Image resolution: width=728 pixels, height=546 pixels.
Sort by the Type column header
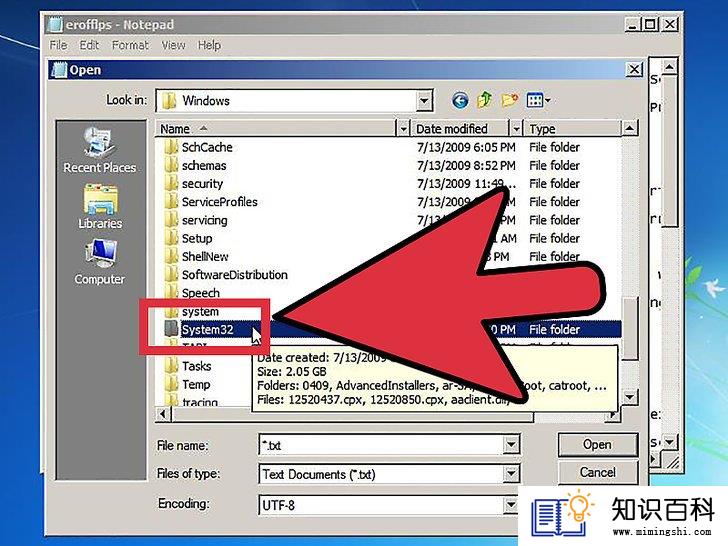[x=572, y=129]
